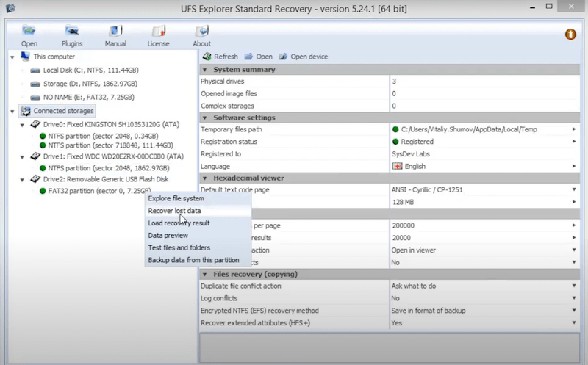Click the app logo in the title bar
Viewport: 588px width, 365px height.
tap(10, 8)
